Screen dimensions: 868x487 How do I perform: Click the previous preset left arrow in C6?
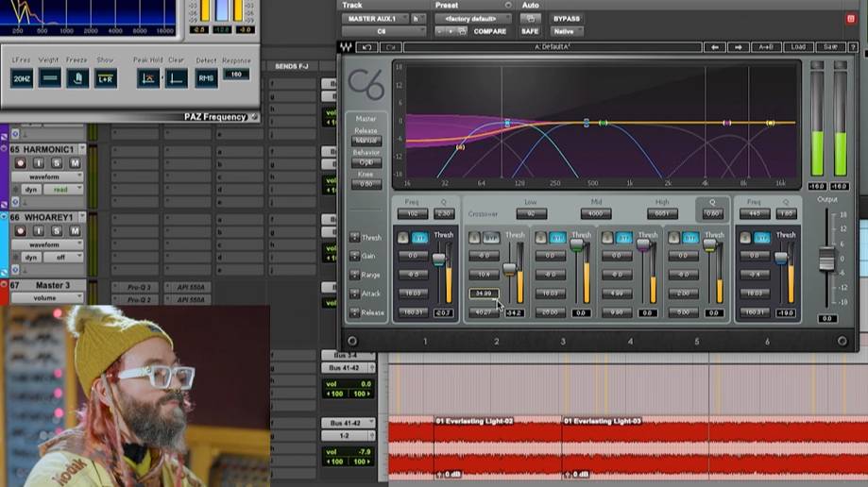pyautogui.click(x=715, y=47)
